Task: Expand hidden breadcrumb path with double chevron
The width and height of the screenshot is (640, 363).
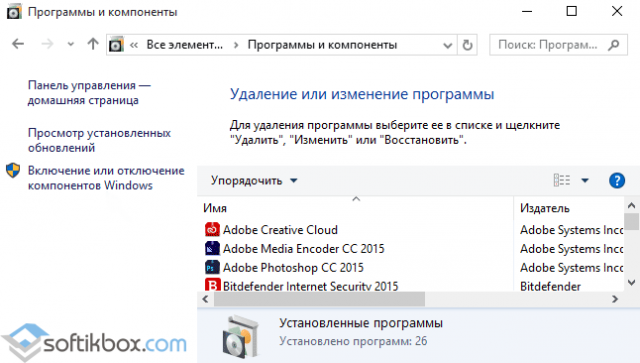Action: point(134,45)
